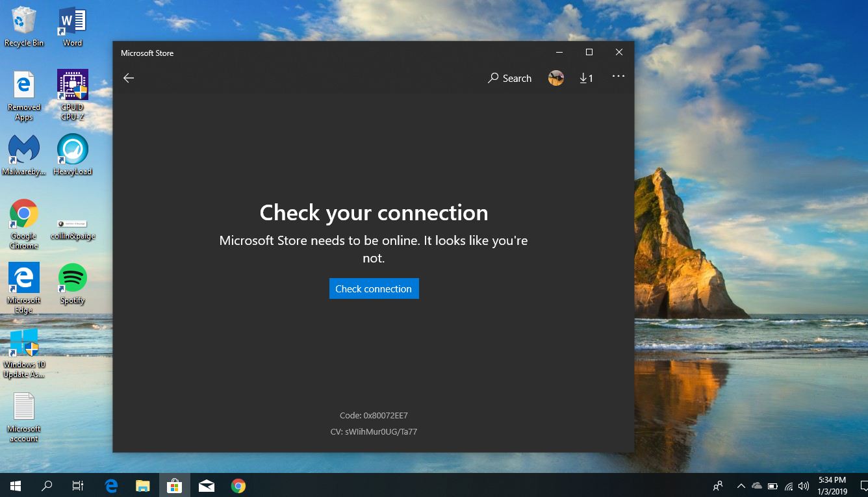Select the CPUID CPU-Z shortcut
This screenshot has width=868, height=497.
tap(72, 96)
